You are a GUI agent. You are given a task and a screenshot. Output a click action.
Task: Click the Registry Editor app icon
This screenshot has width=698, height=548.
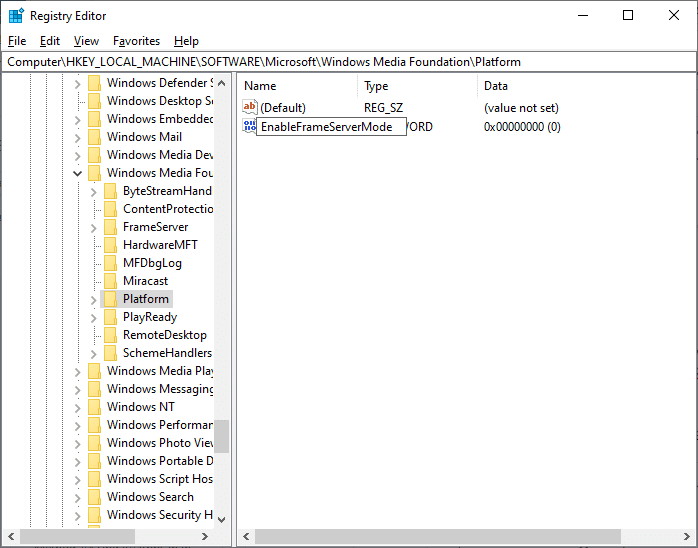pyautogui.click(x=16, y=16)
